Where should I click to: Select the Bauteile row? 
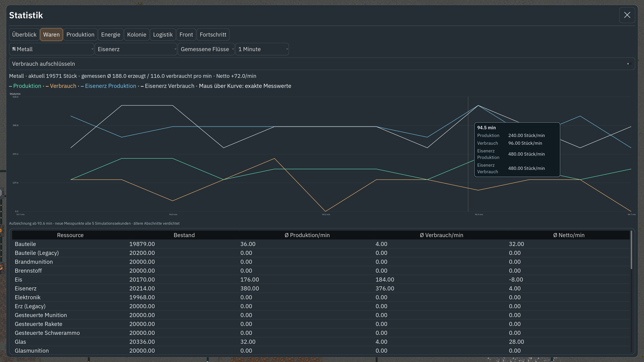321,244
